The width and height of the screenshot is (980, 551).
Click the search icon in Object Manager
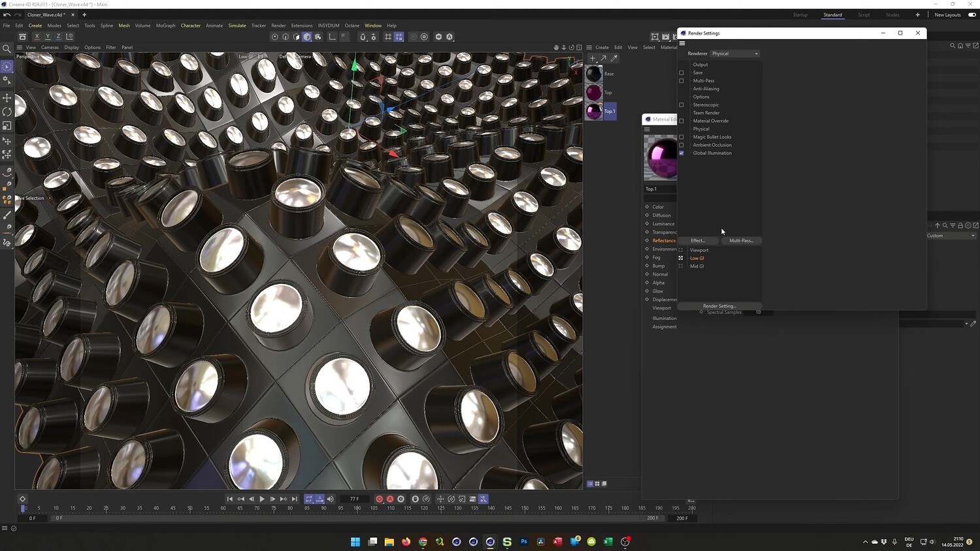(953, 46)
